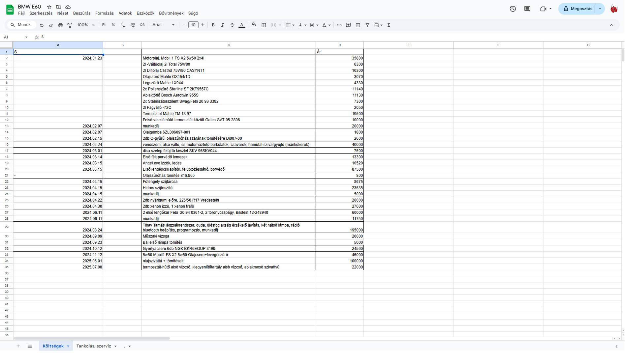Switch to Tankolás, szerviz sheet tab

(x=94, y=346)
